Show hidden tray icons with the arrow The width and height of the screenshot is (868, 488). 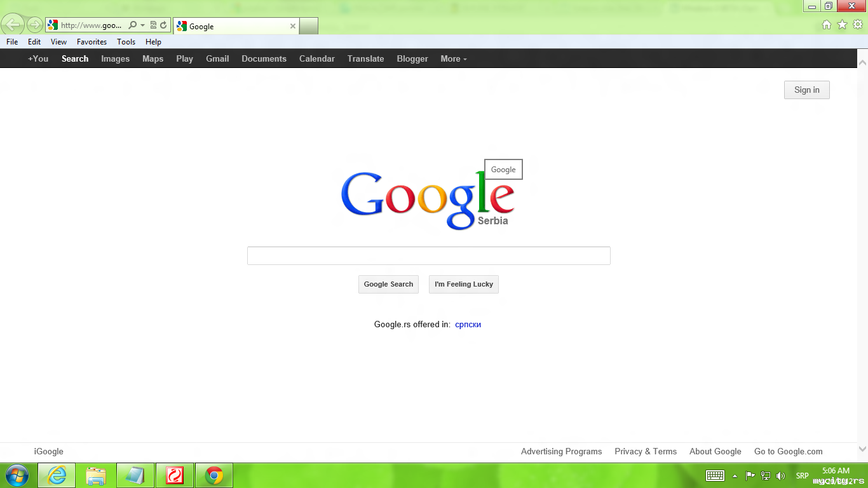click(x=735, y=475)
